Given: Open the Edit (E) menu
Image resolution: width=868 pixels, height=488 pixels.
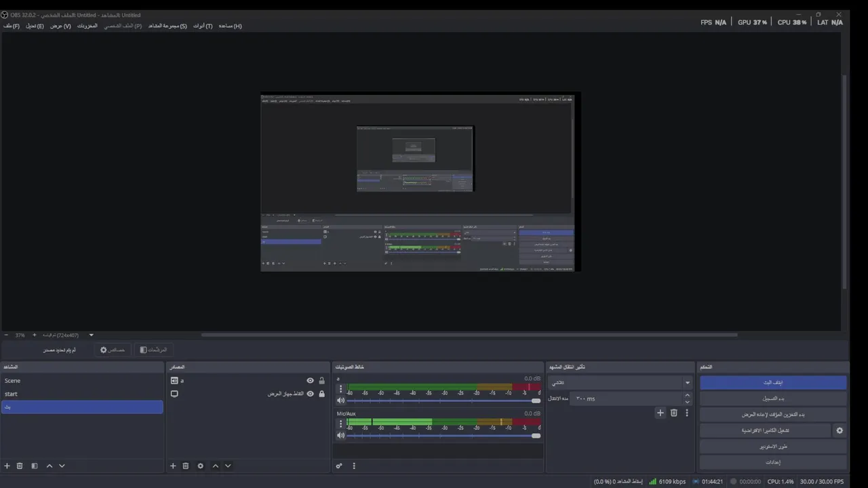Looking at the screenshot, I should [x=35, y=26].
